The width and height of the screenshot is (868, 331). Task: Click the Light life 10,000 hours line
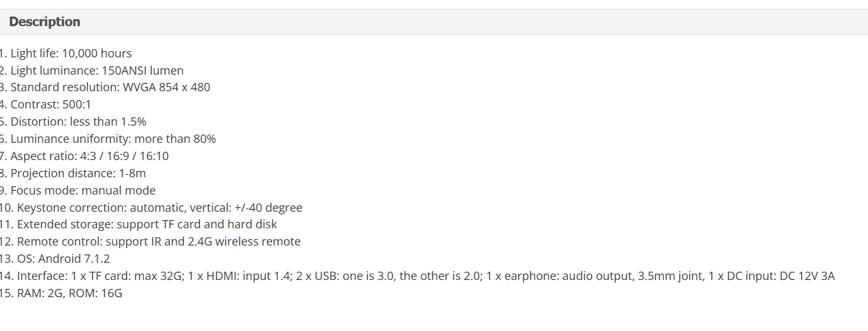coord(66,54)
